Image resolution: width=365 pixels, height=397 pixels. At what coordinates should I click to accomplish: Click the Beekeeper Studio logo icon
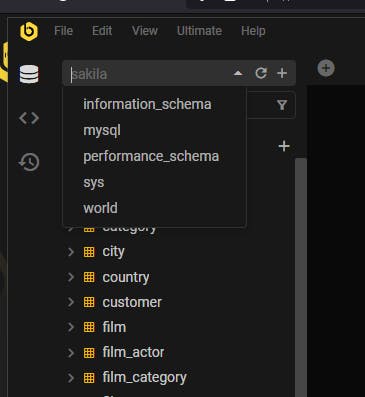(29, 31)
